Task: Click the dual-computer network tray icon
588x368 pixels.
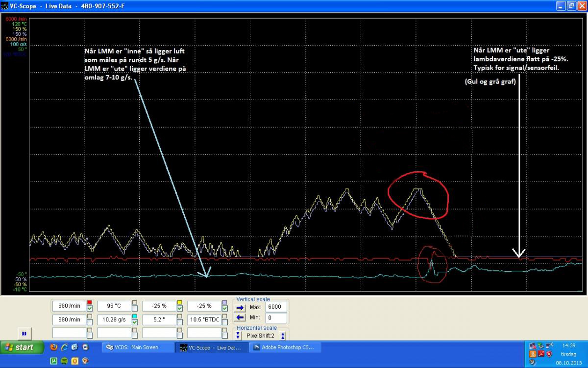Action: coord(533,346)
